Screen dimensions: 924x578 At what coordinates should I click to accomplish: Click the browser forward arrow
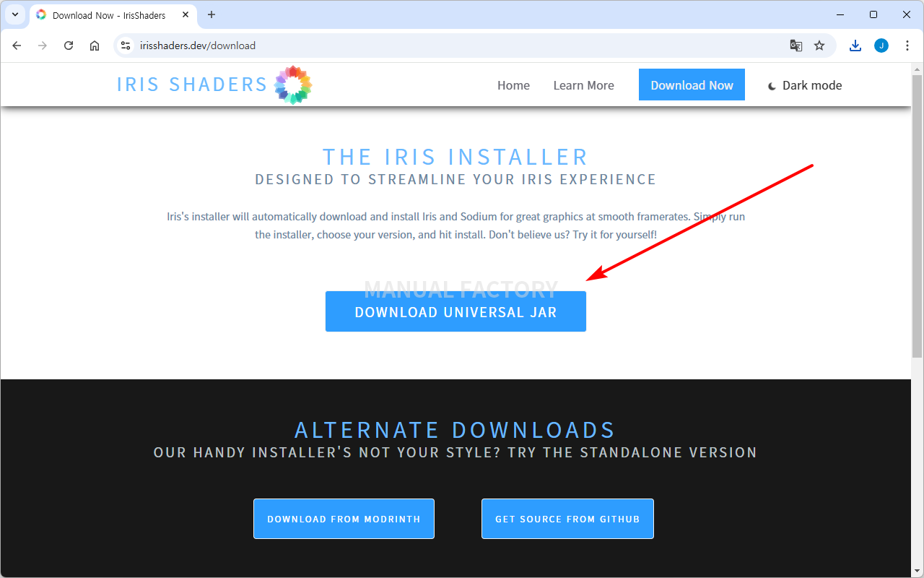43,46
